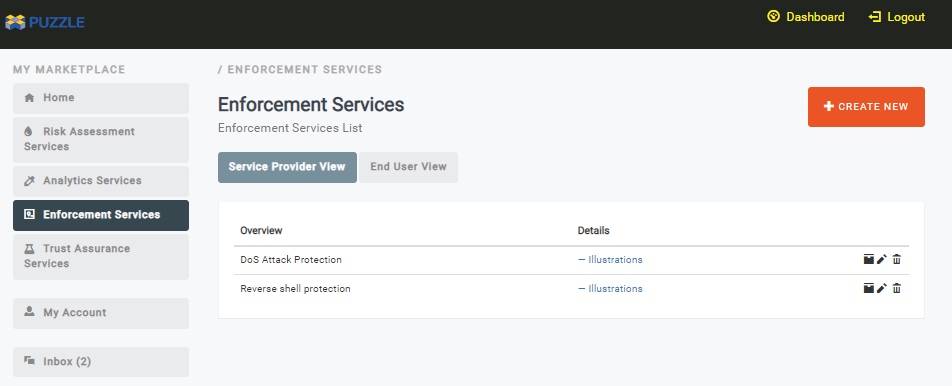Click the PUZZLE brand name text
The width and height of the screenshot is (952, 386).
pyautogui.click(x=56, y=23)
